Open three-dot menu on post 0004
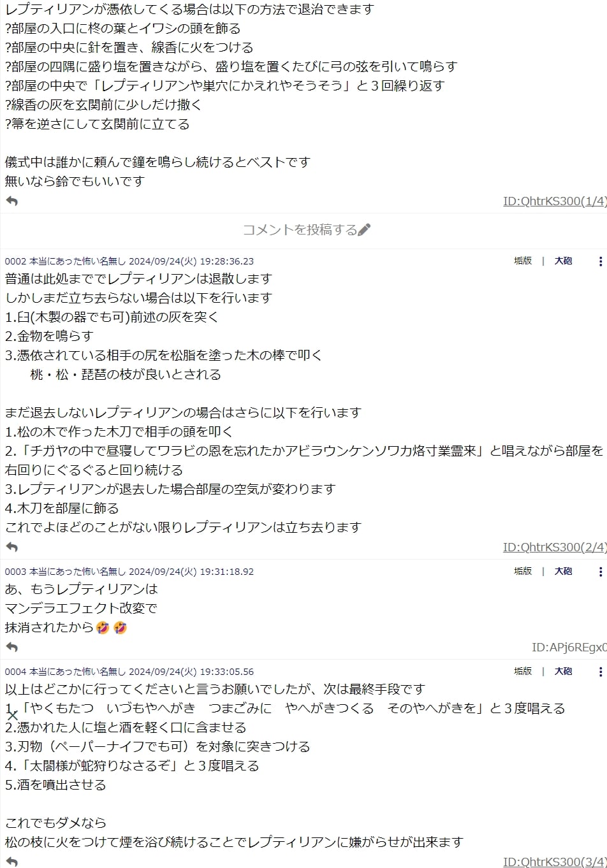This screenshot has width=607, height=868. (600, 671)
